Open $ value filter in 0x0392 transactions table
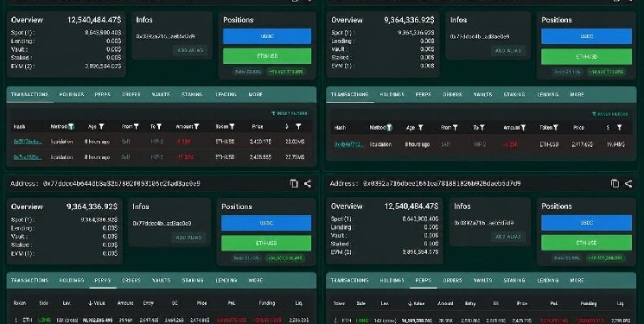The width and height of the screenshot is (644, 324). point(298,127)
